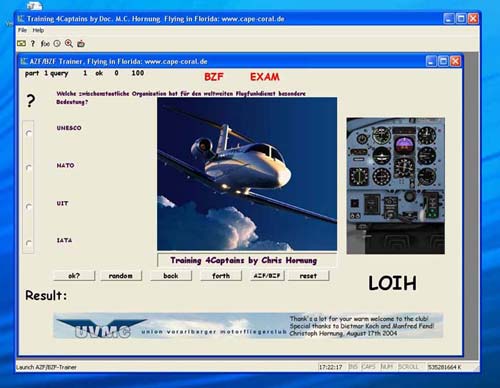Click the large question mark symbol
The width and height of the screenshot is (500, 388).
(30, 101)
